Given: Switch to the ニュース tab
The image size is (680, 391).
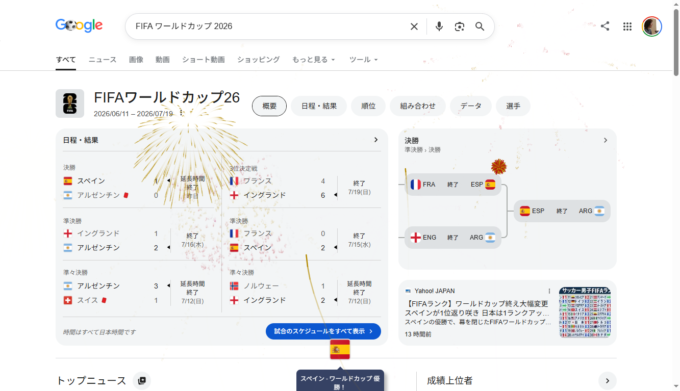Looking at the screenshot, I should click(x=102, y=60).
